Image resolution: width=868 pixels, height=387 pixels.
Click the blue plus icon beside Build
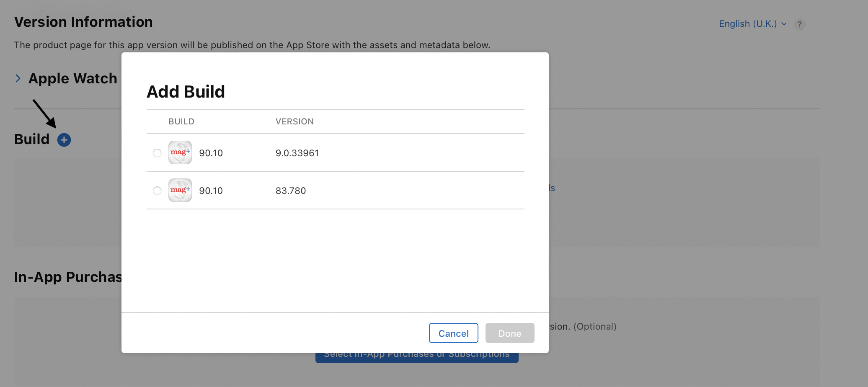(x=64, y=140)
